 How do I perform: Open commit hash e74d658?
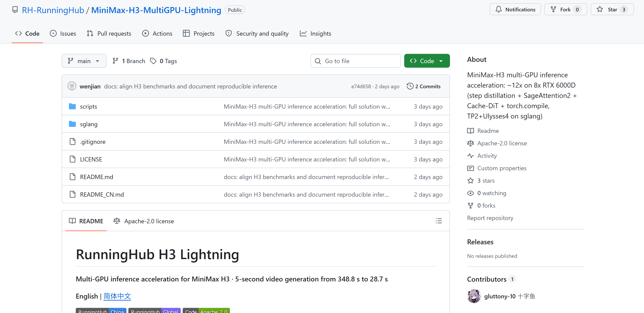361,87
